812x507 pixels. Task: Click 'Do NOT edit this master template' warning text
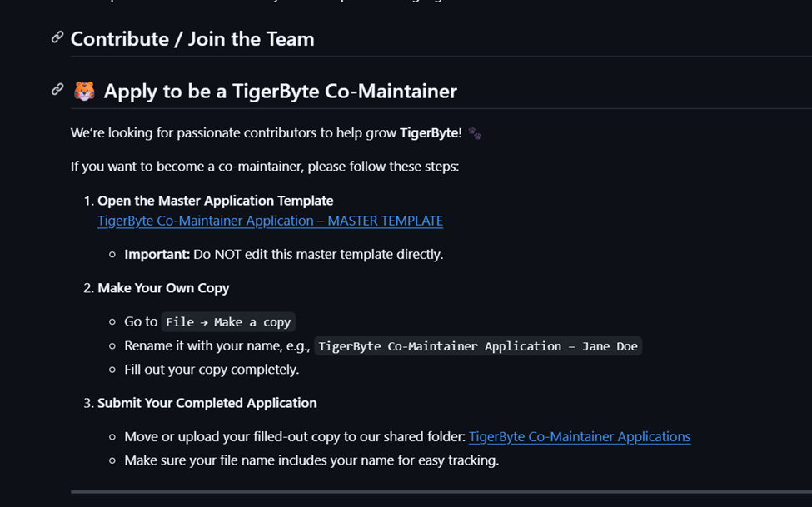(x=318, y=254)
